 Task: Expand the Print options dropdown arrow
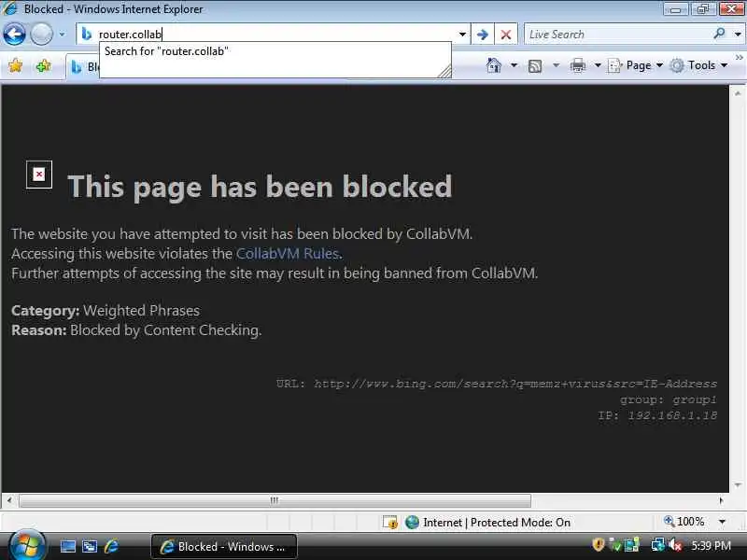[598, 65]
